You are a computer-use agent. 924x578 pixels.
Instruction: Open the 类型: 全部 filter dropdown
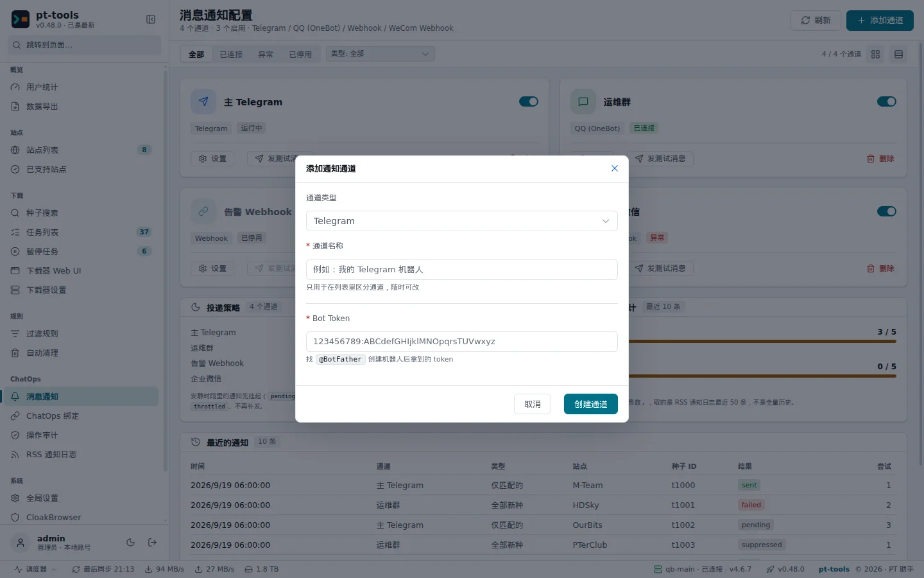pos(380,54)
